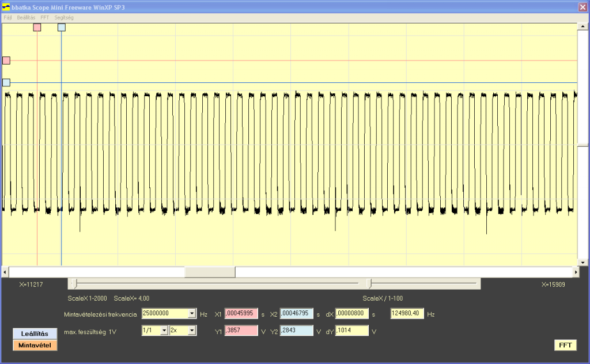Open the FFT menu in menu bar
590x364 pixels.
tap(45, 18)
